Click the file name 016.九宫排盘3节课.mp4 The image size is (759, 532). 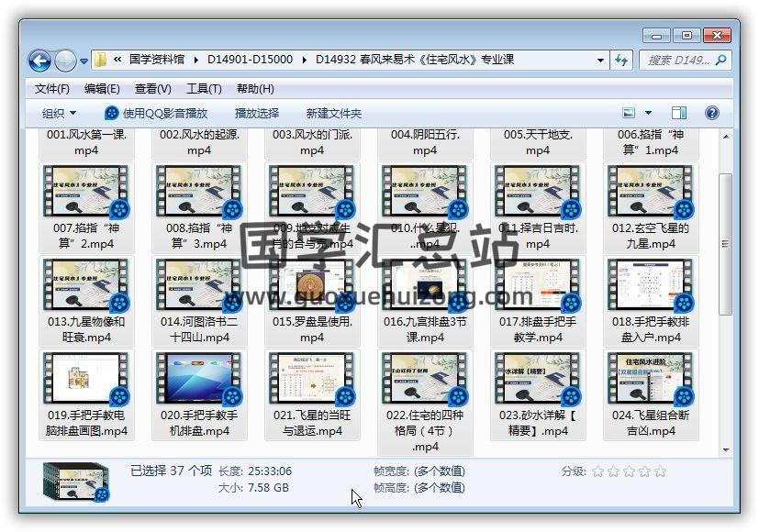pyautogui.click(x=425, y=329)
